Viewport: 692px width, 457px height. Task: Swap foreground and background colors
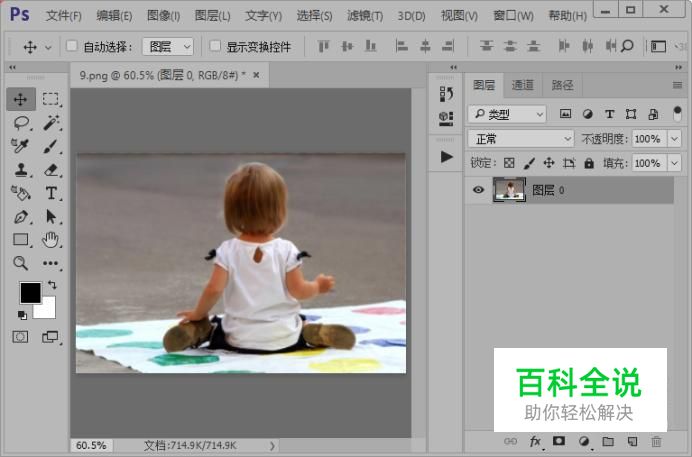(x=52, y=285)
